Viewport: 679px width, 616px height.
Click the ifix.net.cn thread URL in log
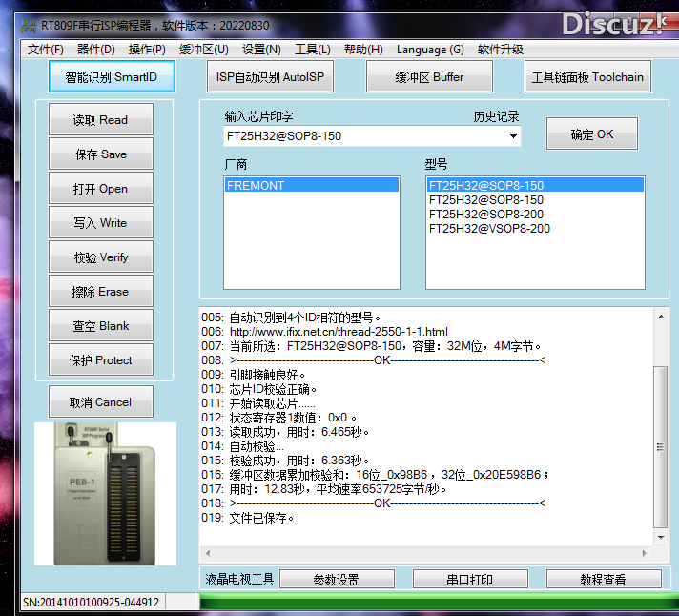click(x=339, y=332)
